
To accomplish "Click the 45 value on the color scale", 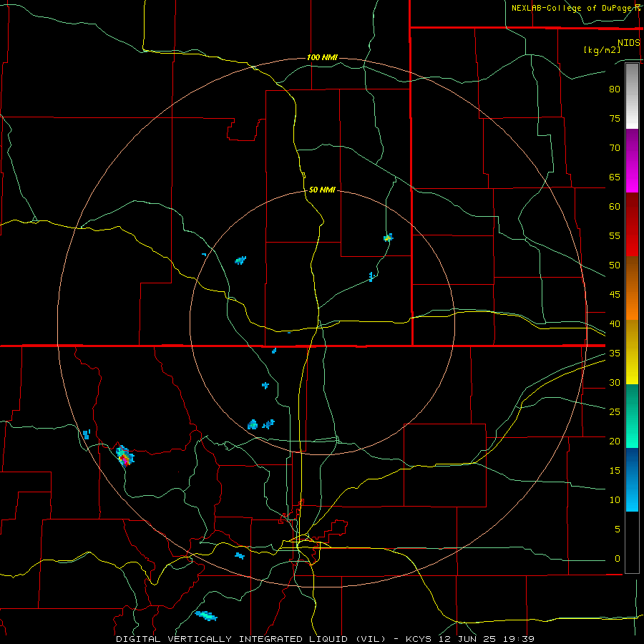I will (615, 295).
